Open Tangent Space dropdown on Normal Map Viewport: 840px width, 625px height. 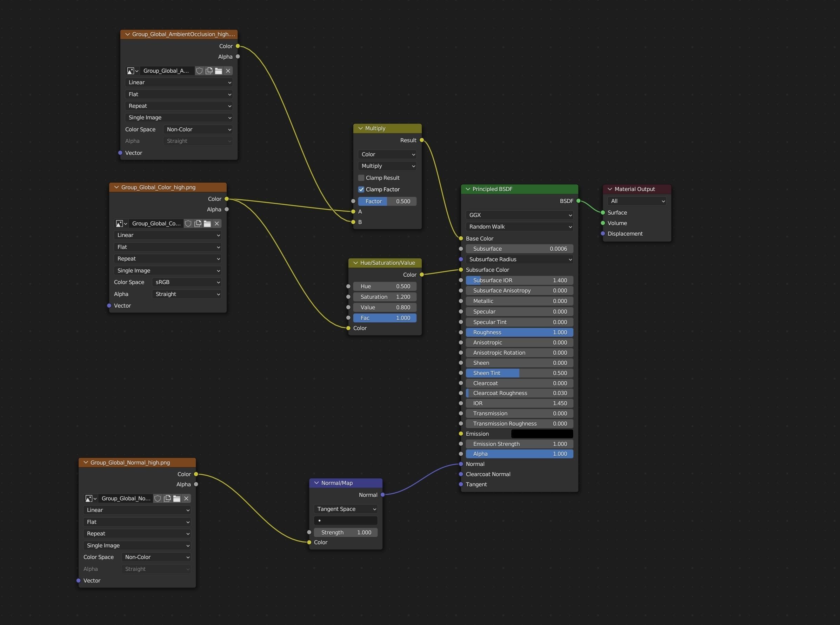(x=346, y=509)
